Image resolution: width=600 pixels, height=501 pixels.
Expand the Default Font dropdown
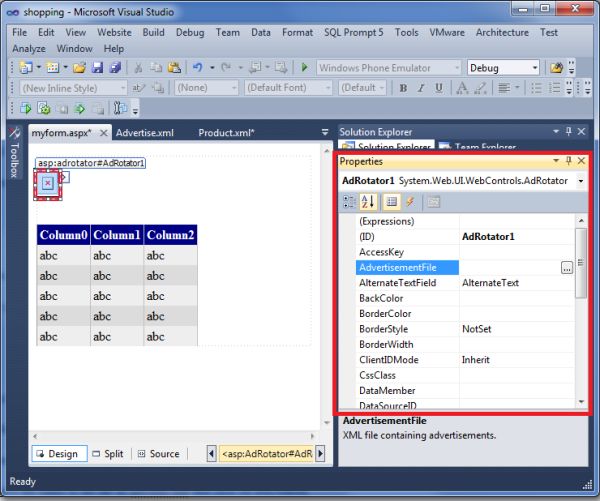[327, 88]
